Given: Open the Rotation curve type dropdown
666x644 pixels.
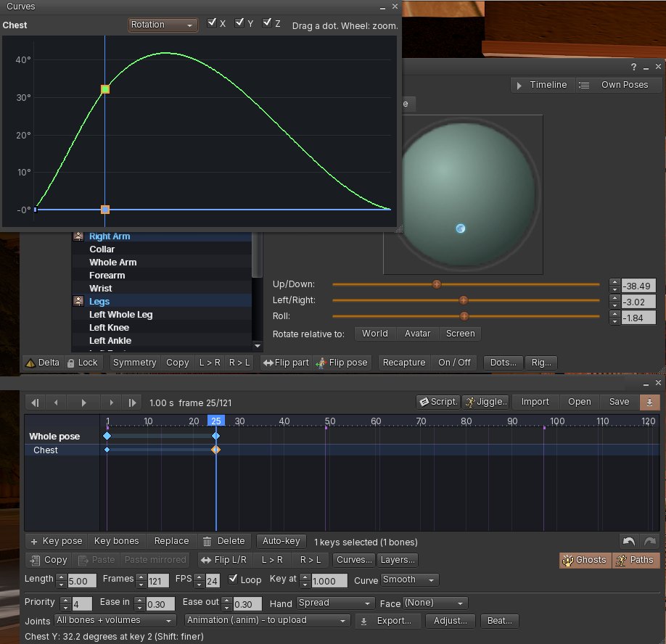Looking at the screenshot, I should [x=163, y=25].
